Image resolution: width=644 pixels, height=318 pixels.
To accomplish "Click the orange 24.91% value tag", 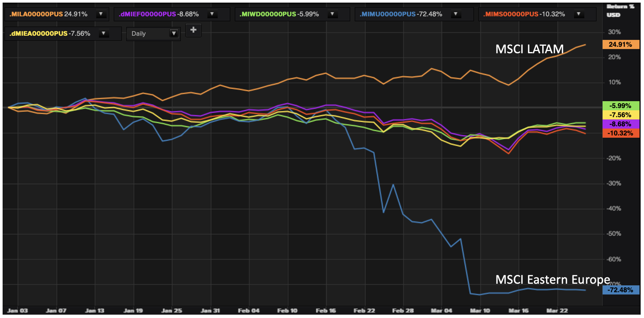I will [x=621, y=45].
